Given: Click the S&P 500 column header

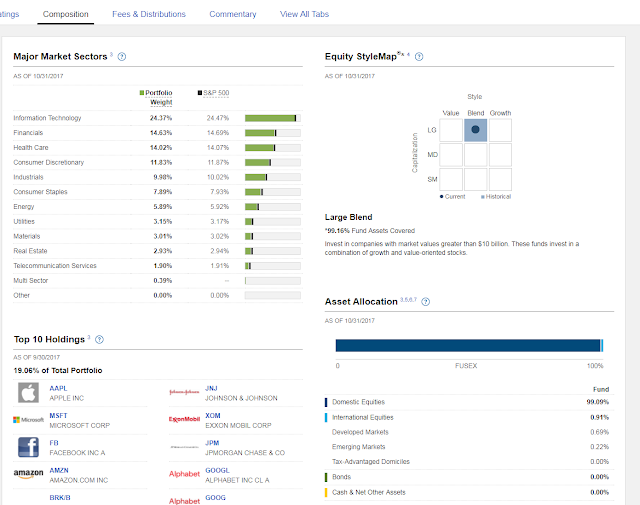Looking at the screenshot, I should pyautogui.click(x=213, y=93).
